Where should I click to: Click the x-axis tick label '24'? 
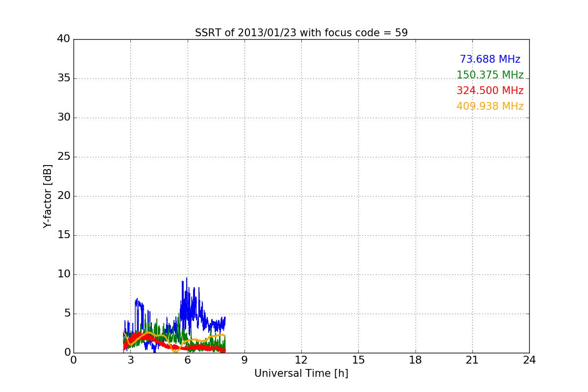point(529,360)
